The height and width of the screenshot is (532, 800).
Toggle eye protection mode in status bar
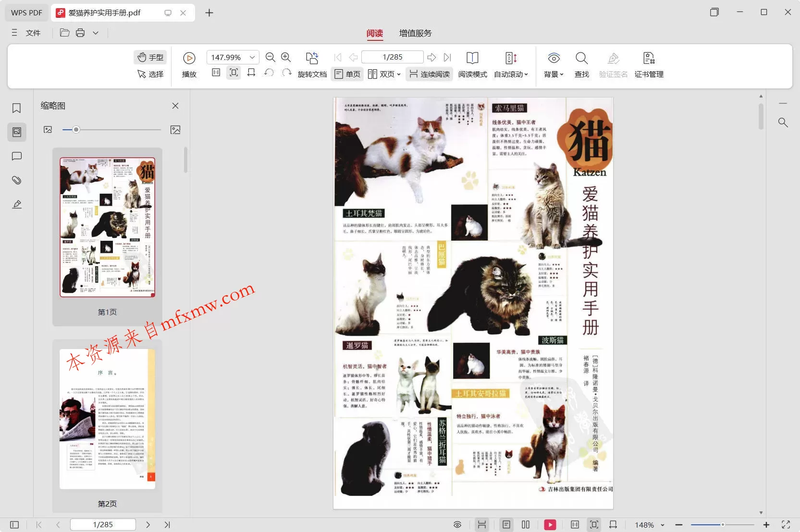[457, 525]
